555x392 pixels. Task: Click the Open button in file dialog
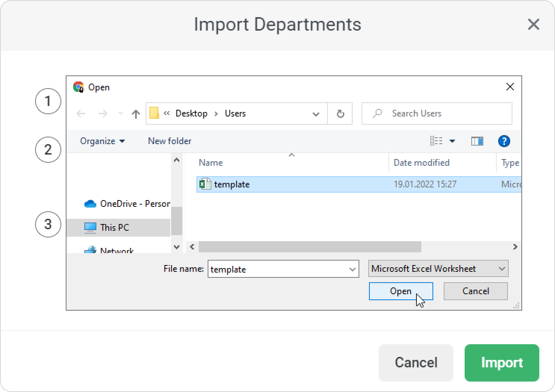click(400, 291)
